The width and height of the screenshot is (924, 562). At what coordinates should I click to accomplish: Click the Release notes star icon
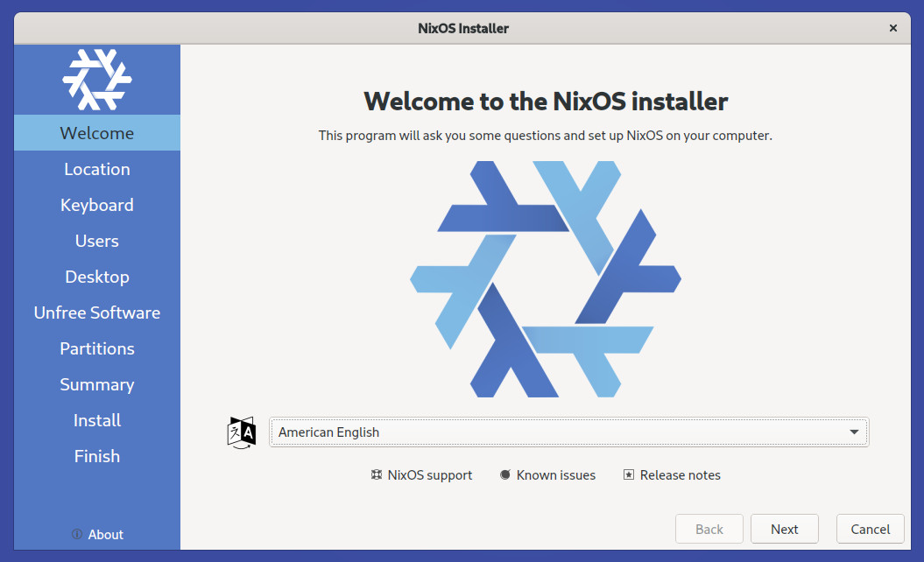point(629,474)
